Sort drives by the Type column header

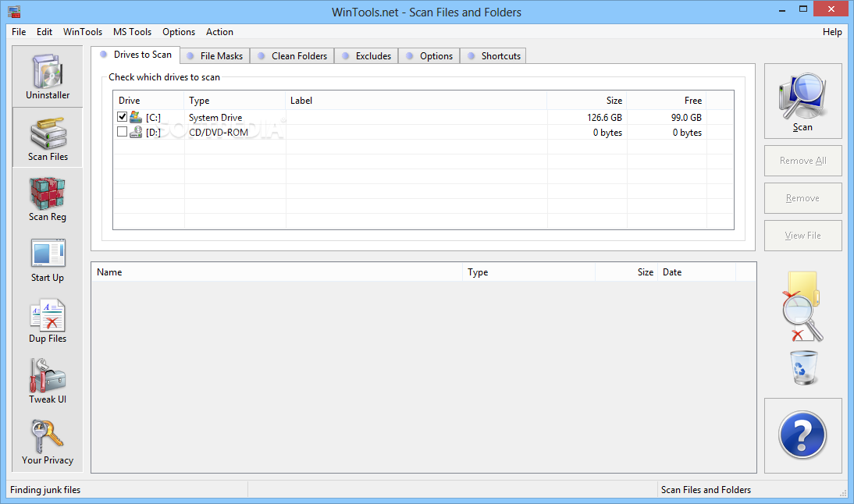coord(235,100)
